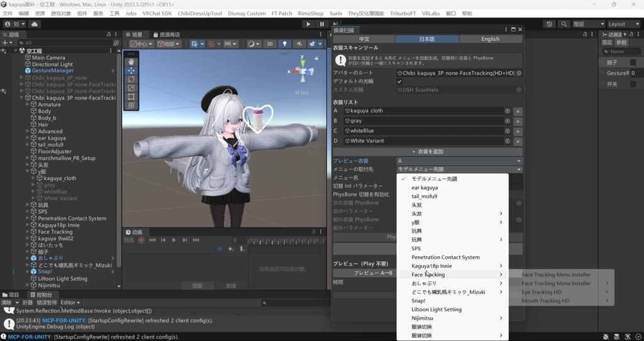Click the cloud services icon
This screenshot has height=341, width=644.
34,24
